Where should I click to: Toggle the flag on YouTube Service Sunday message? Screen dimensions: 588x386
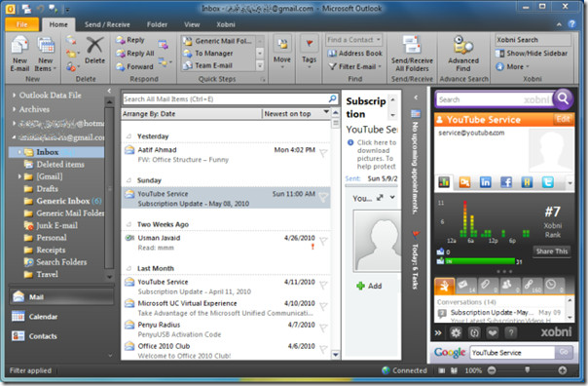point(323,197)
